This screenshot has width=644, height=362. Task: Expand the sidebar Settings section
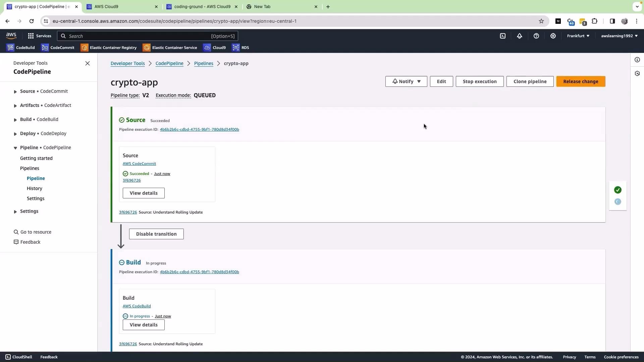coord(26,211)
